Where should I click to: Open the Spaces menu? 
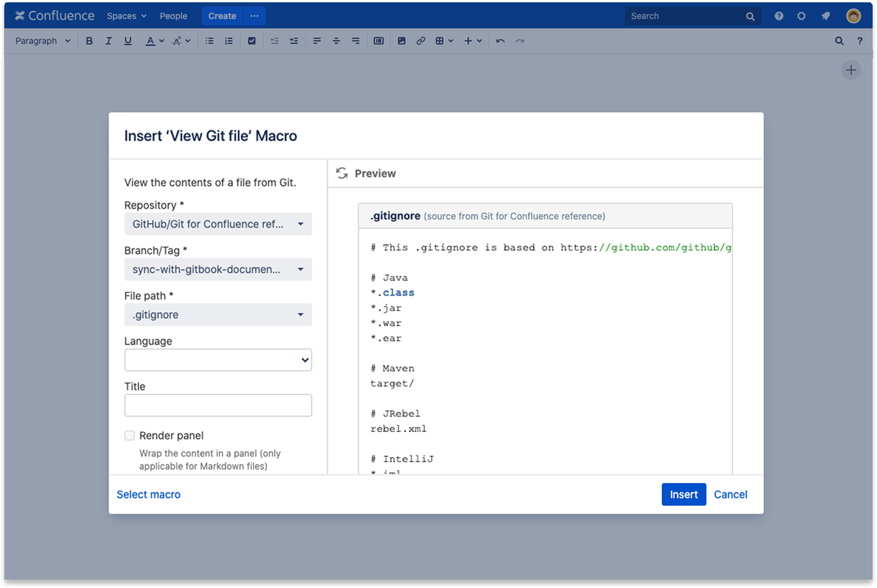[126, 16]
